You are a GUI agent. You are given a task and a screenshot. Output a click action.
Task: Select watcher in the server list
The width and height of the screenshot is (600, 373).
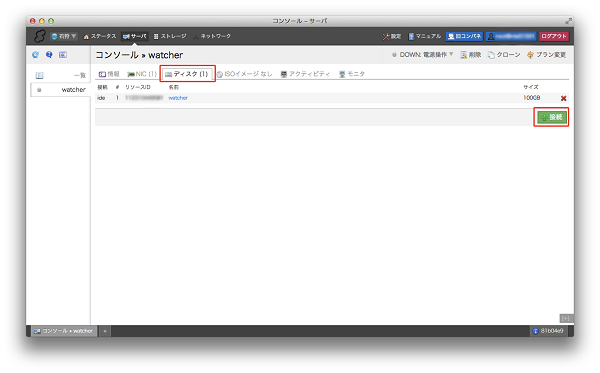click(60, 90)
